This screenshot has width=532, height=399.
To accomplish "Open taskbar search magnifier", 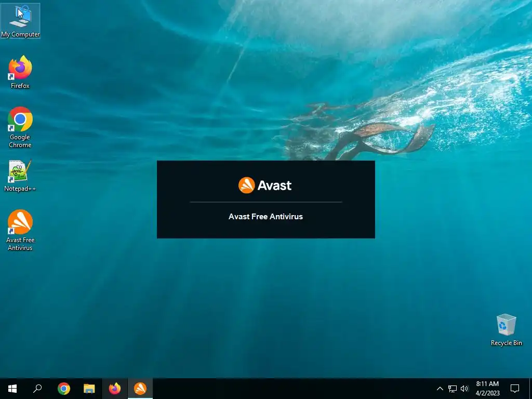I will [37, 389].
